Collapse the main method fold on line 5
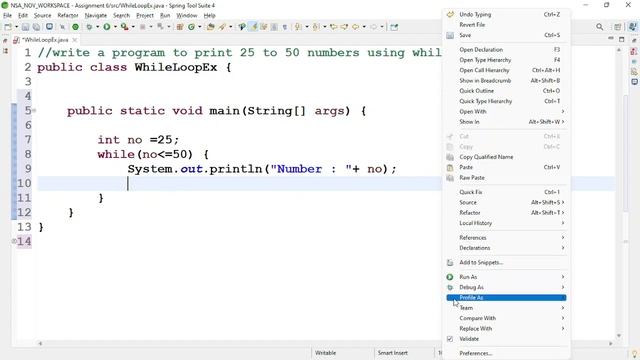This screenshot has height=360, width=640. (x=34, y=111)
